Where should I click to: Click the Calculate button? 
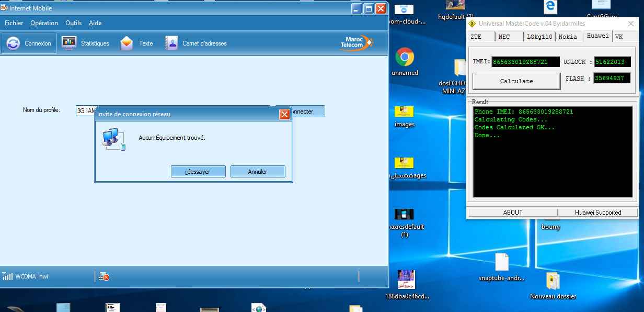(516, 81)
